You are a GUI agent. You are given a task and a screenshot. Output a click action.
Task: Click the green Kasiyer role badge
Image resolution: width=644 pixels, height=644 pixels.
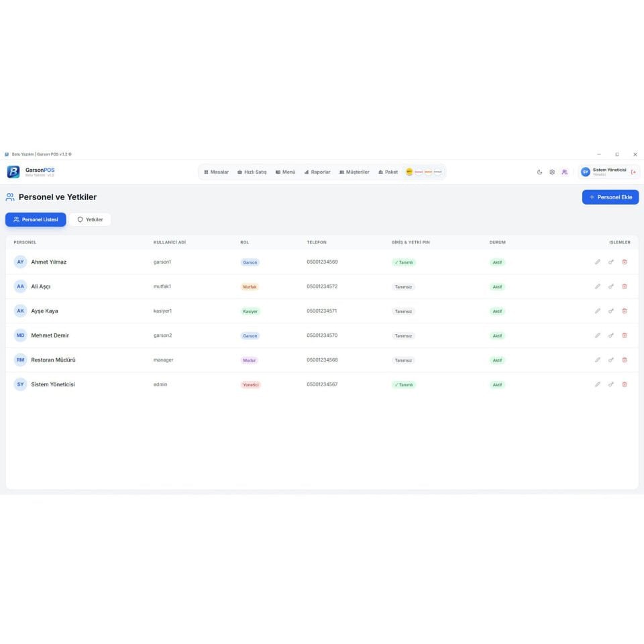(250, 311)
